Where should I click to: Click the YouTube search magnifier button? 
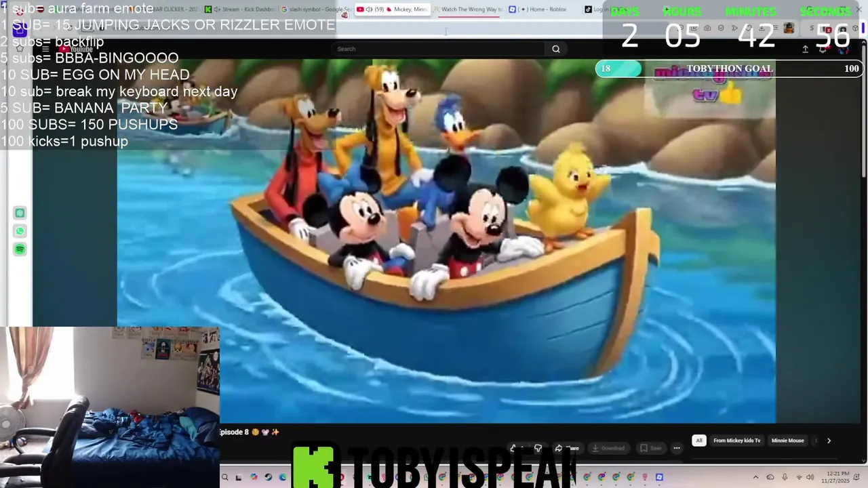pos(556,49)
